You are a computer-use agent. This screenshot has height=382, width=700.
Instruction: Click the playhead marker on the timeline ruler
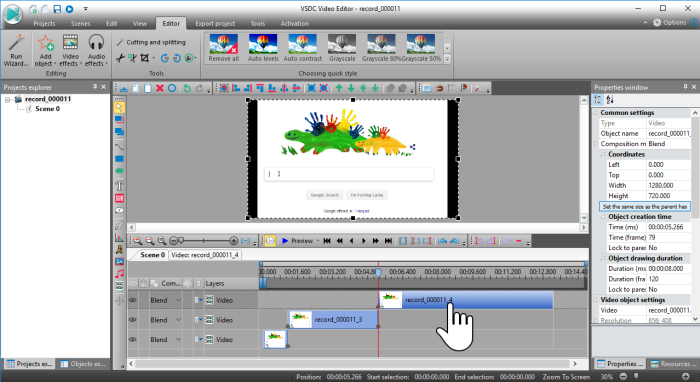pos(378,272)
